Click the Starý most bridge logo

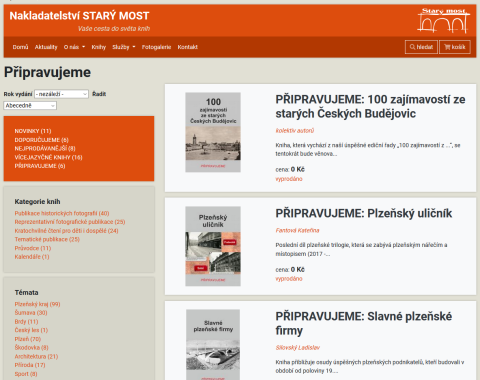coord(443,20)
